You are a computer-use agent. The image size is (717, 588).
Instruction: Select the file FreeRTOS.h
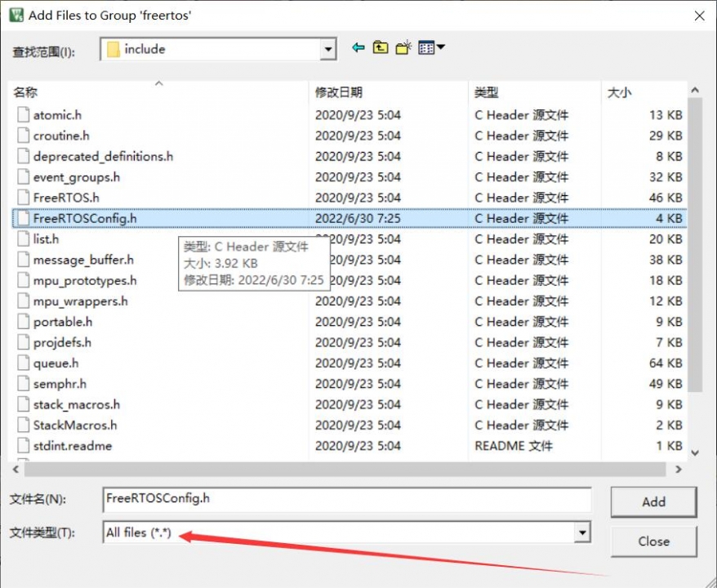pos(66,198)
